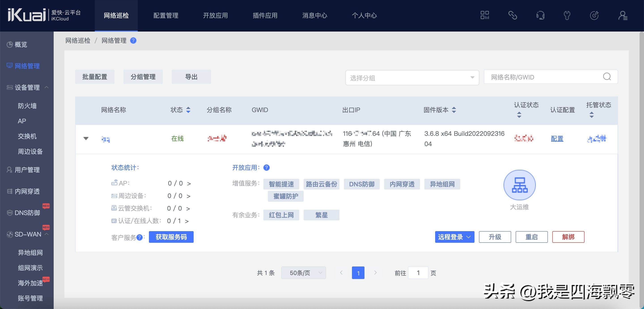
Task: Click the link icon in the top toolbar
Action: (x=513, y=15)
